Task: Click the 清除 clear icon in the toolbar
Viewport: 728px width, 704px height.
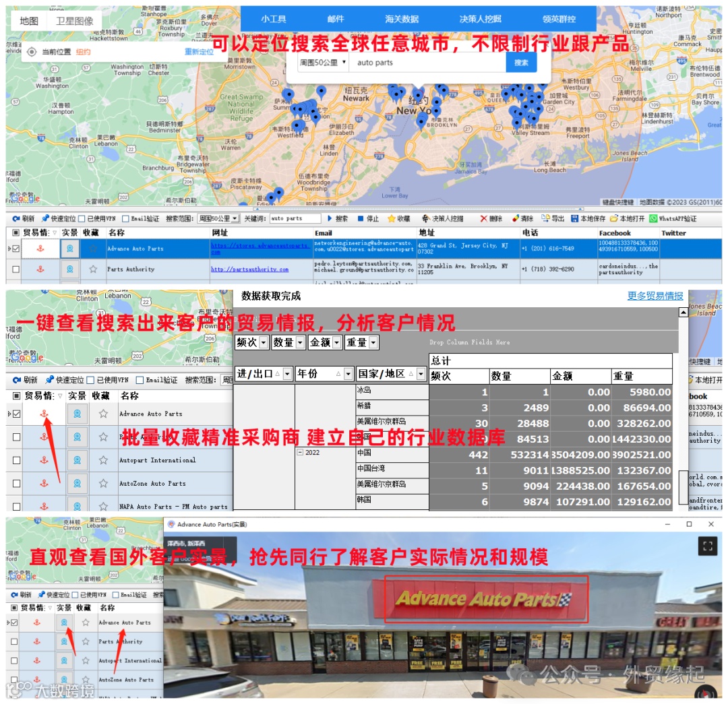Action: pyautogui.click(x=516, y=218)
